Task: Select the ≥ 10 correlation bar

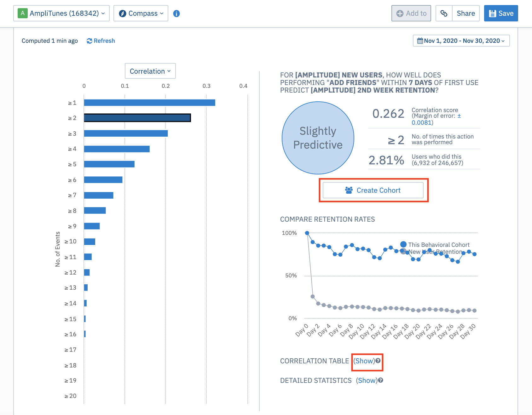Action: pos(90,242)
